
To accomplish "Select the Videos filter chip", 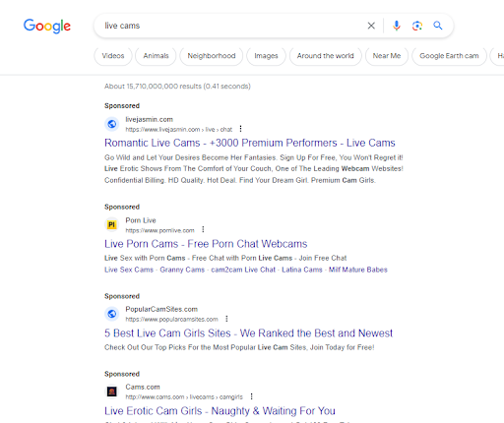I will point(113,56).
